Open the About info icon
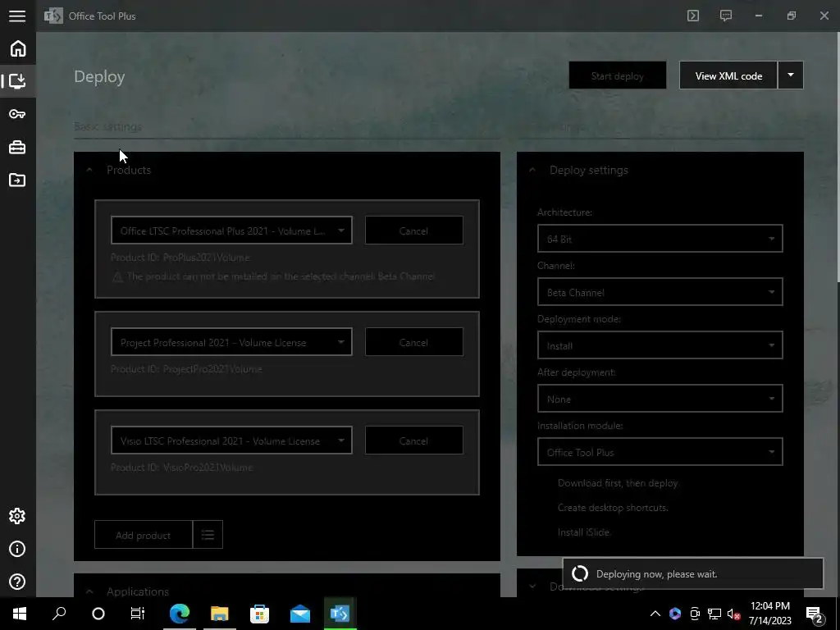Image resolution: width=840 pixels, height=630 pixels. 17,549
